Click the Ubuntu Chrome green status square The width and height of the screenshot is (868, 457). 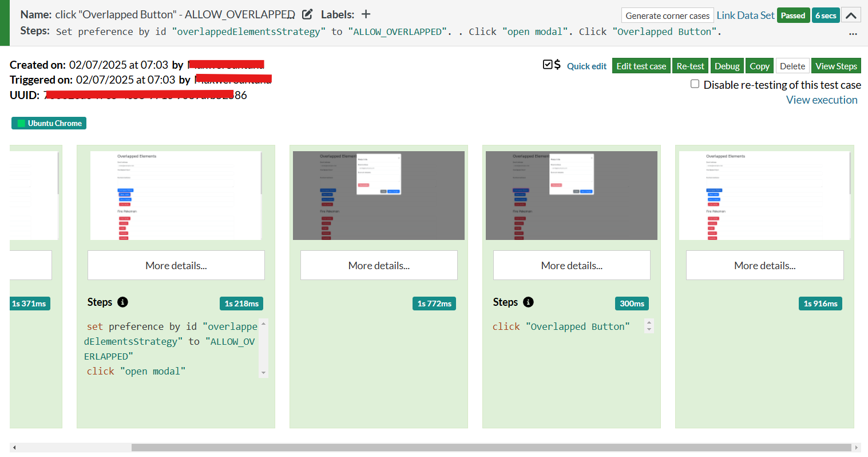pyautogui.click(x=21, y=123)
